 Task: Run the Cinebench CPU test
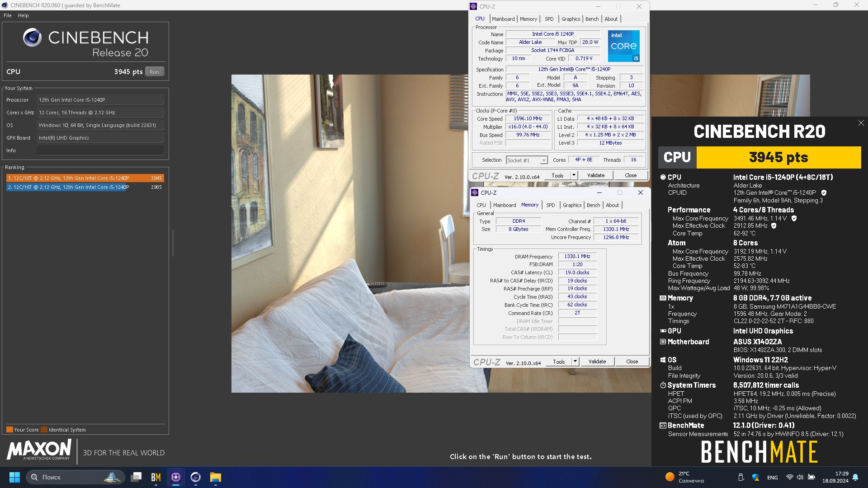(154, 72)
